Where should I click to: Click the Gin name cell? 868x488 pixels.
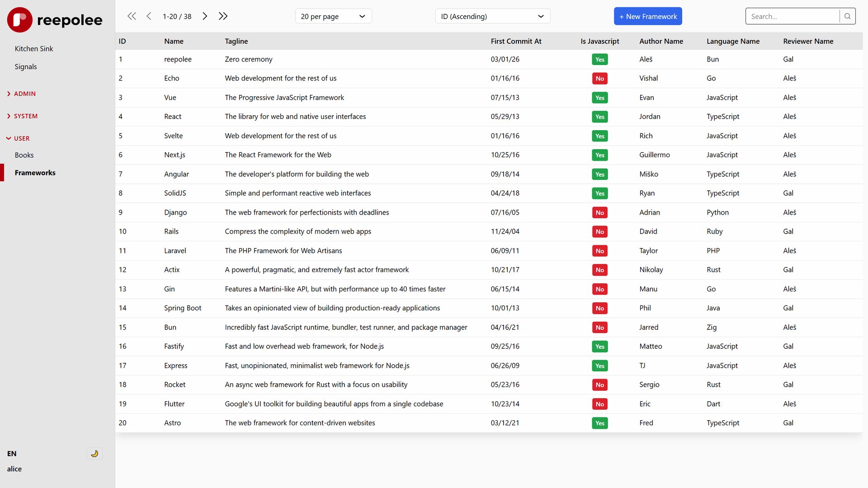tap(170, 289)
